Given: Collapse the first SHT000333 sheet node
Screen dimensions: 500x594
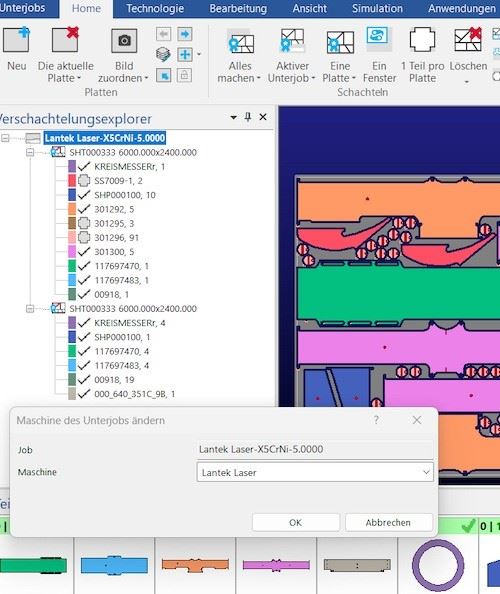Looking at the screenshot, I should 30,152.
